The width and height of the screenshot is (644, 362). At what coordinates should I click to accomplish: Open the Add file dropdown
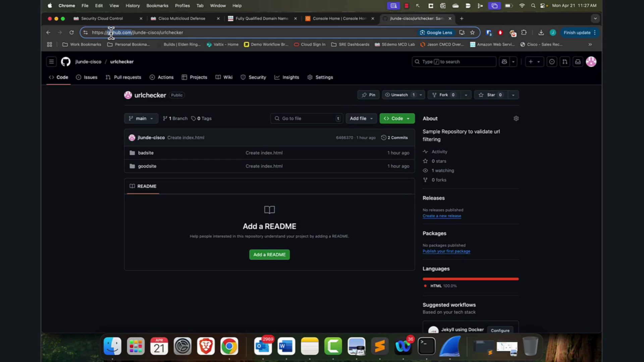[361, 118]
